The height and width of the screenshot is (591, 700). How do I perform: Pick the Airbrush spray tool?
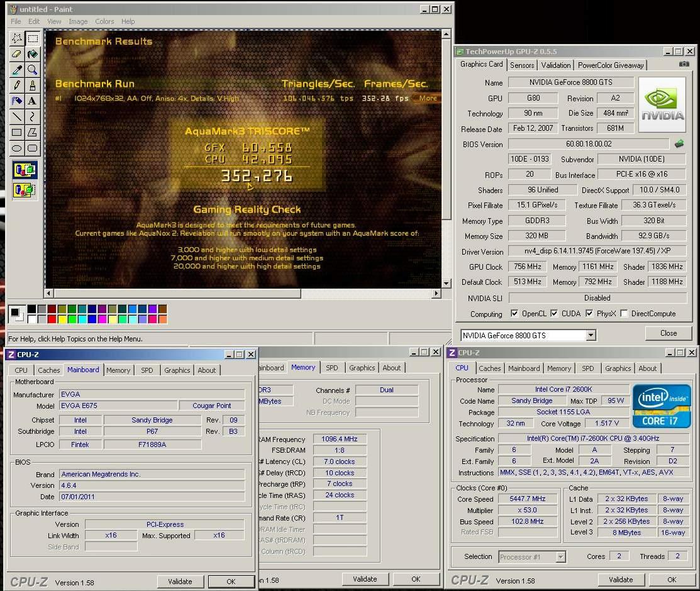pyautogui.click(x=16, y=101)
